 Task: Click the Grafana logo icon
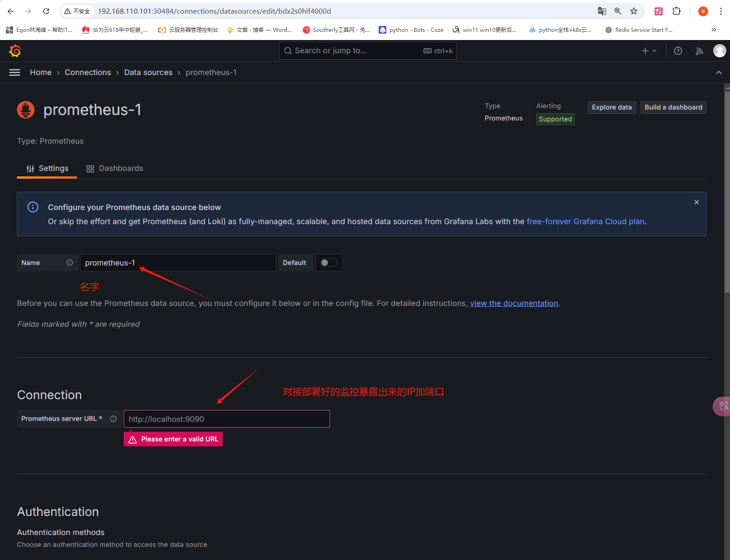coord(15,51)
